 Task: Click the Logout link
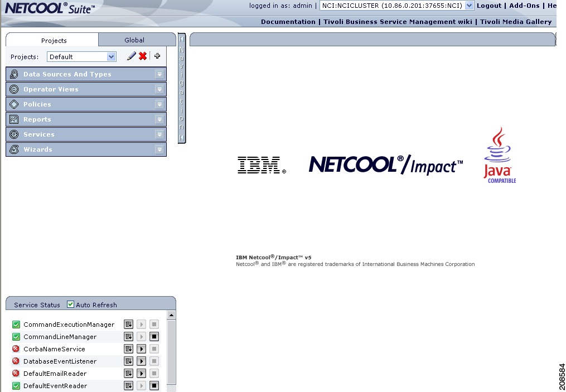(x=489, y=6)
